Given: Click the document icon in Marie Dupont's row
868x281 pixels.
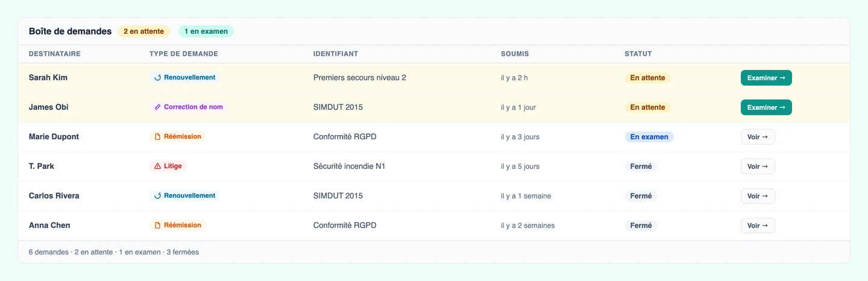Looking at the screenshot, I should (158, 137).
